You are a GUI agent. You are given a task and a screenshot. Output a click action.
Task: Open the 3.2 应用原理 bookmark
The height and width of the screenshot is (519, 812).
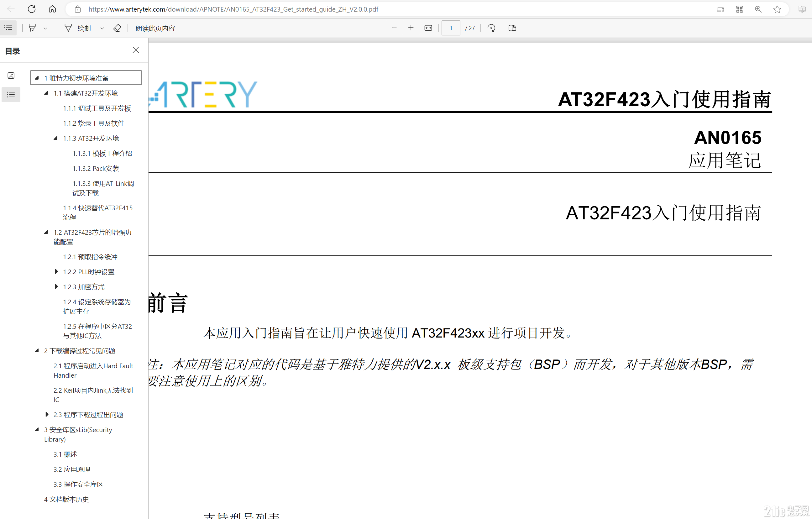point(72,469)
